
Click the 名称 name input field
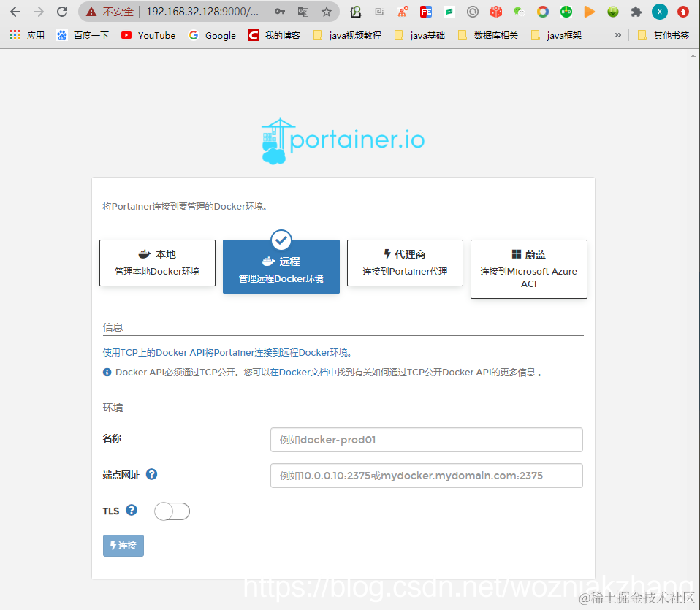[426, 440]
